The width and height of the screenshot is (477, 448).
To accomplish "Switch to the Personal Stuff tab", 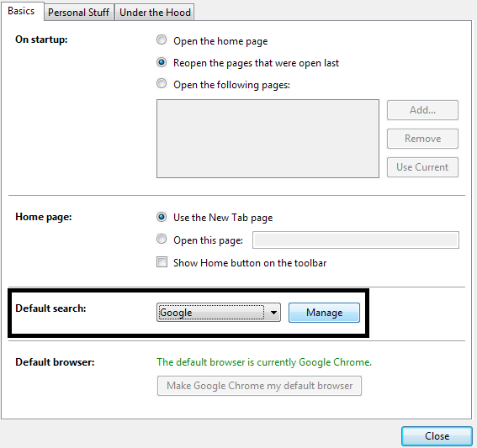I will point(79,13).
